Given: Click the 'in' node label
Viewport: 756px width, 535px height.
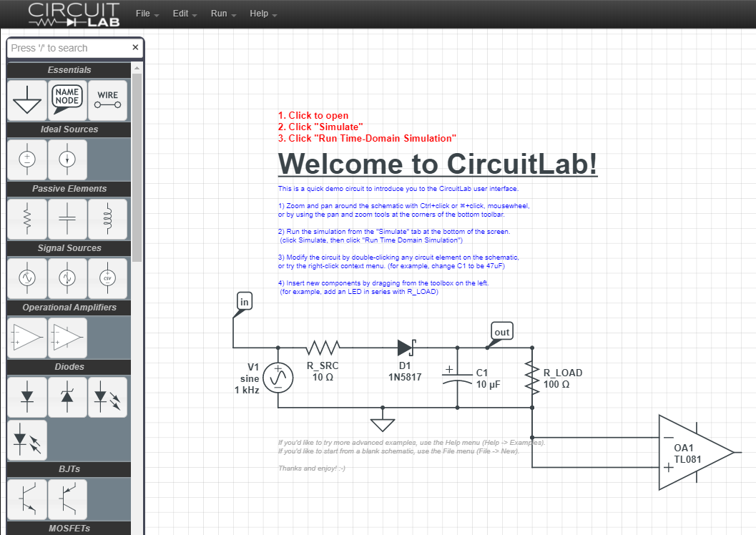Looking at the screenshot, I should [x=244, y=303].
